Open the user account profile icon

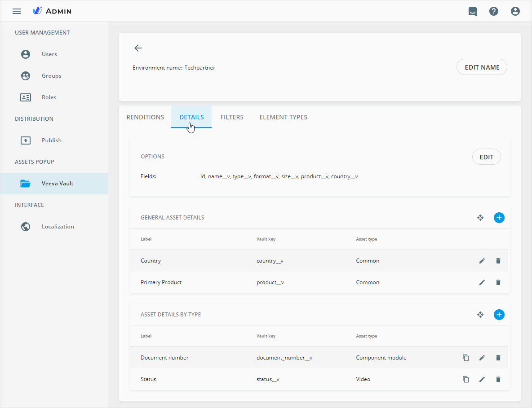click(x=515, y=11)
